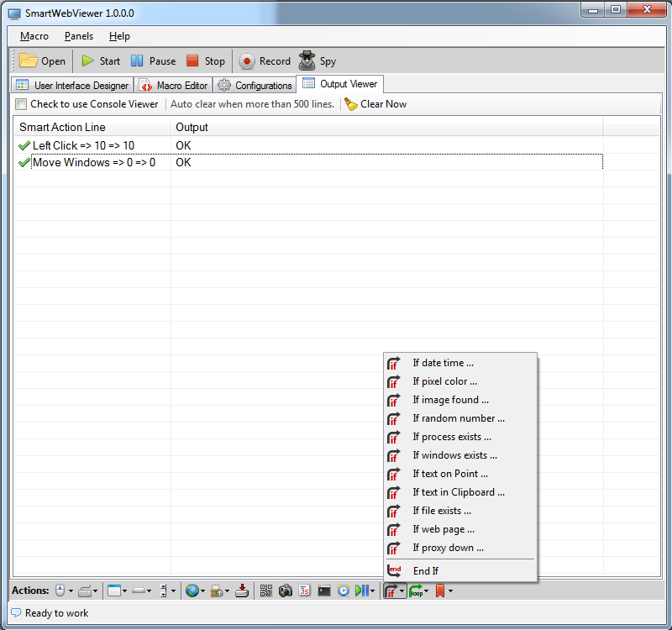Choose 'If windows exists ...' menu entry
The width and height of the screenshot is (672, 630).
[x=460, y=455]
